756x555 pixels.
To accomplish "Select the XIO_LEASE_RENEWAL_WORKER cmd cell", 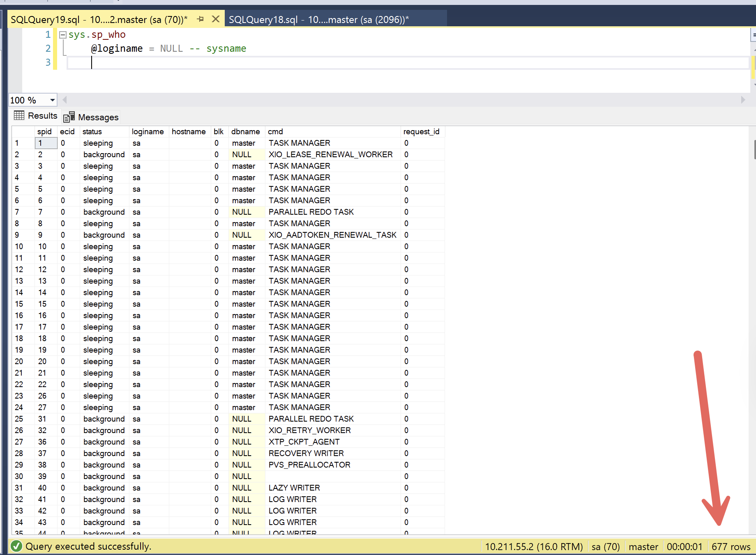I will 330,154.
